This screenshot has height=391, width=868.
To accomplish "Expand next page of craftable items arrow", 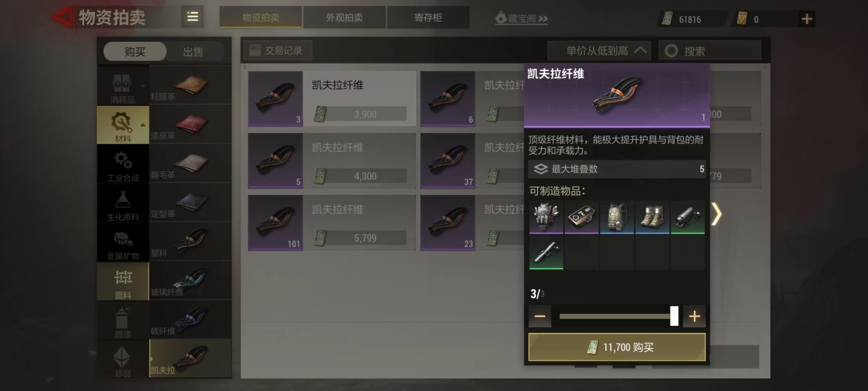I will [716, 214].
